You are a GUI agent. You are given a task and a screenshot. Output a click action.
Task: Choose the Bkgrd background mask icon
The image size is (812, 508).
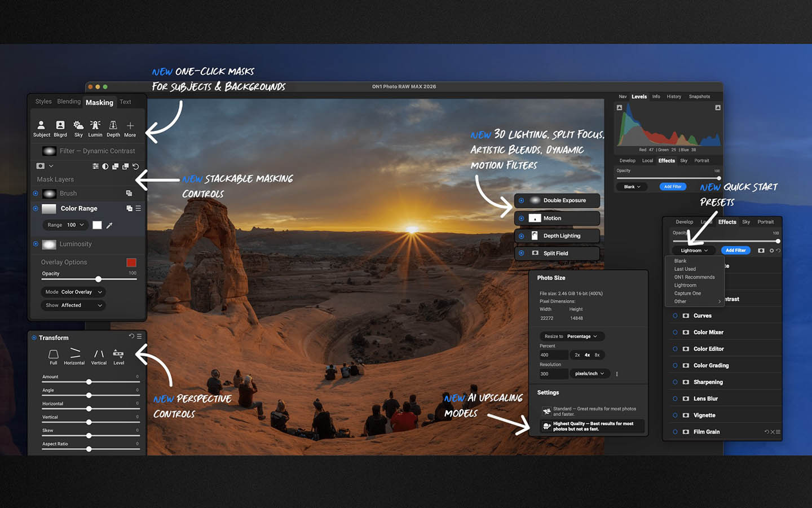pyautogui.click(x=60, y=128)
